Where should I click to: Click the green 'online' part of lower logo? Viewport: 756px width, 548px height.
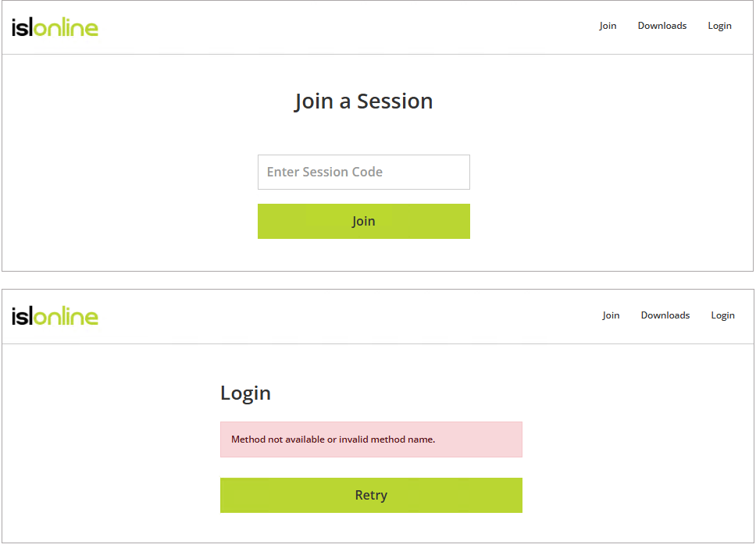(66, 316)
